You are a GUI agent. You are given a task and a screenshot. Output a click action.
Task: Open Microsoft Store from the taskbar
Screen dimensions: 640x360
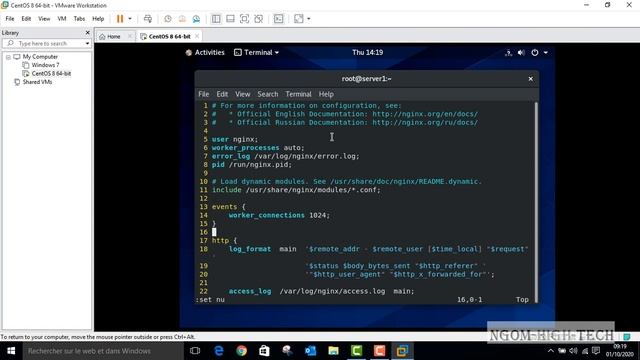tap(264, 351)
